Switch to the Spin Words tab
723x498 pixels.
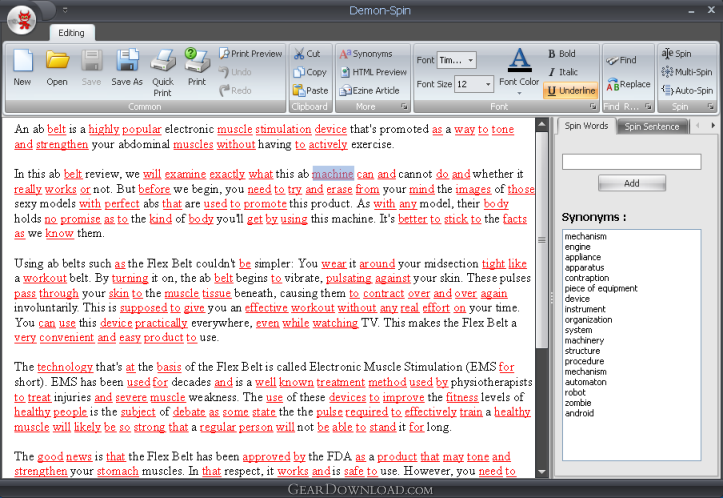[x=586, y=126]
